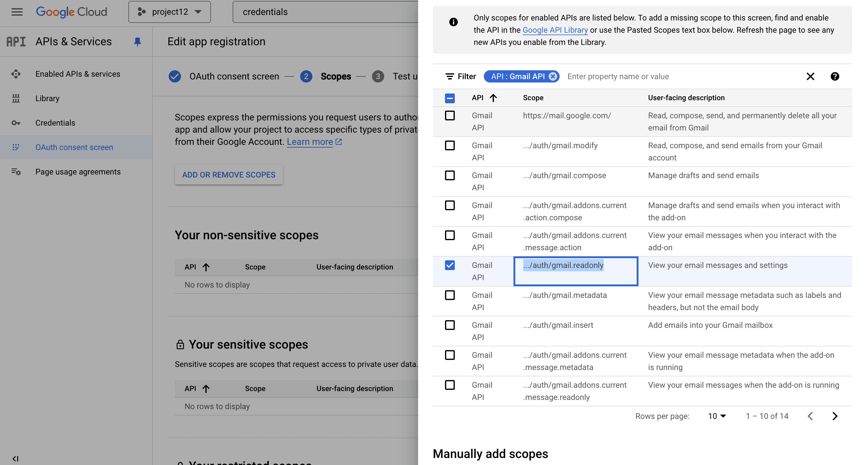Click "Add emails into your Gmail mailbox"

point(710,325)
